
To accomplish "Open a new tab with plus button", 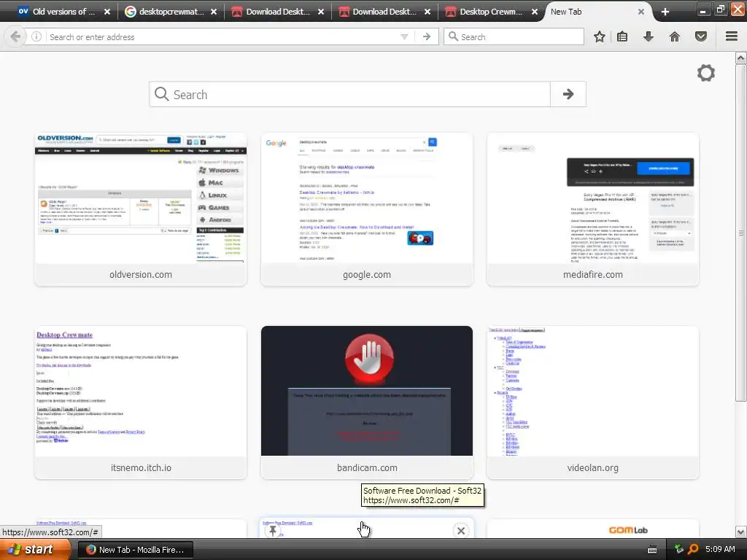I will (x=665, y=12).
